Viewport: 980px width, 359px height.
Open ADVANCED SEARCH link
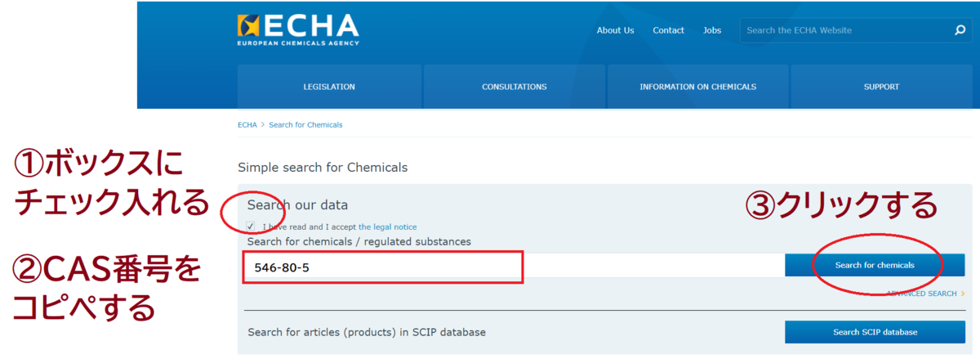coord(925,294)
